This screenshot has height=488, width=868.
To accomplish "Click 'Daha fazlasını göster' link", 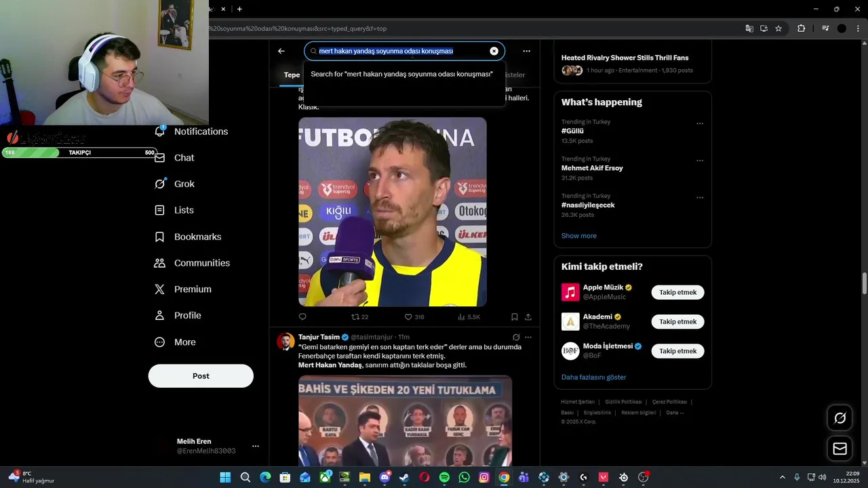I will click(x=594, y=377).
